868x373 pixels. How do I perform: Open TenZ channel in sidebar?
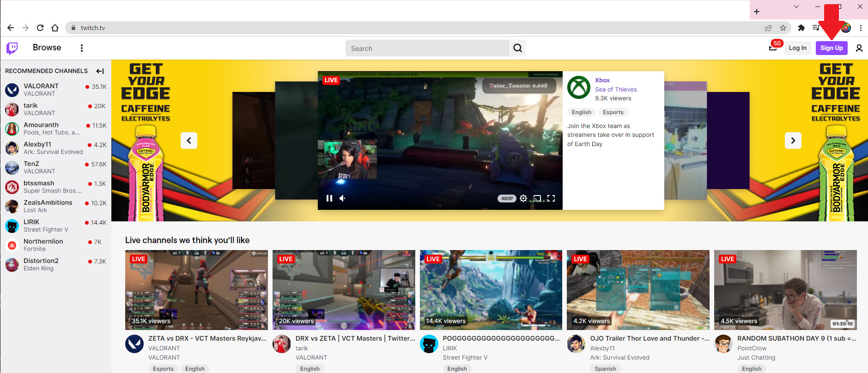[x=55, y=167]
